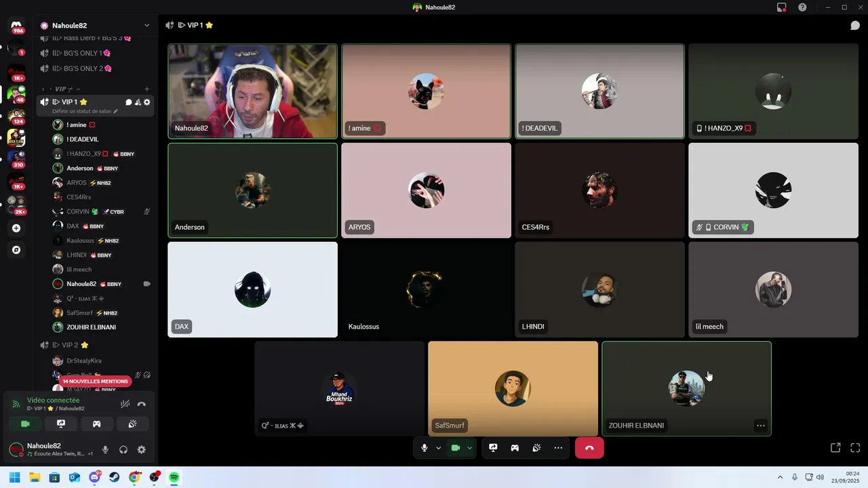Show the chat panel at top right
Screen dimensions: 868x488
click(x=855, y=25)
